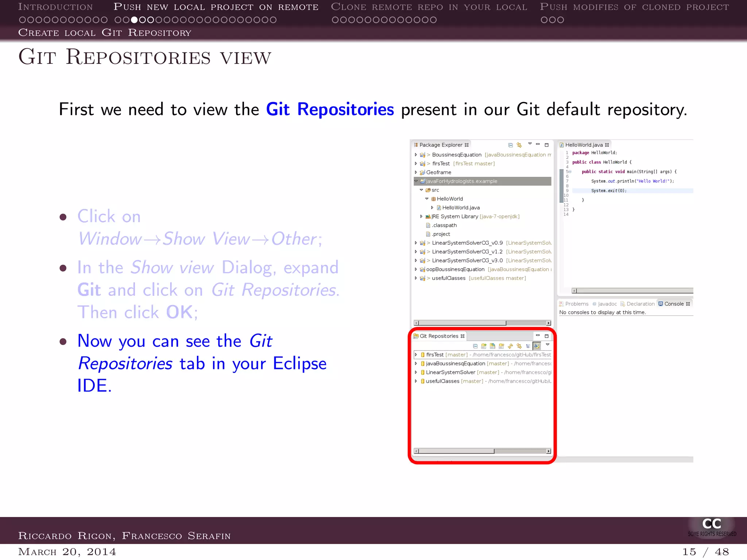Collapse All in Git Repositories toolbar
This screenshot has height=560, width=747.
[475, 346]
